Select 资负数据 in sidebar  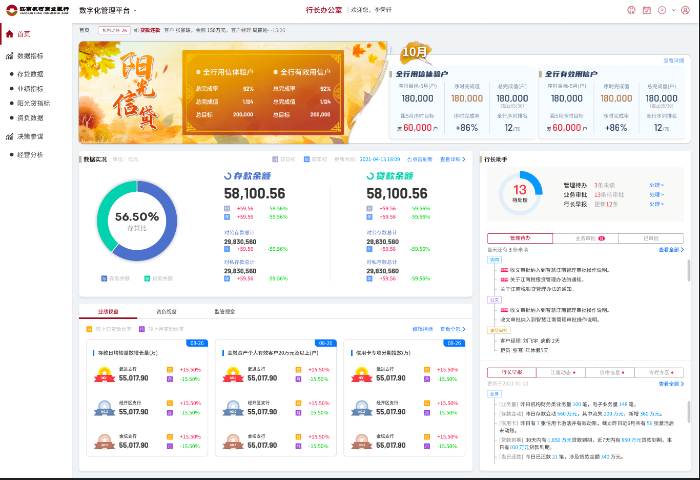pyautogui.click(x=30, y=118)
